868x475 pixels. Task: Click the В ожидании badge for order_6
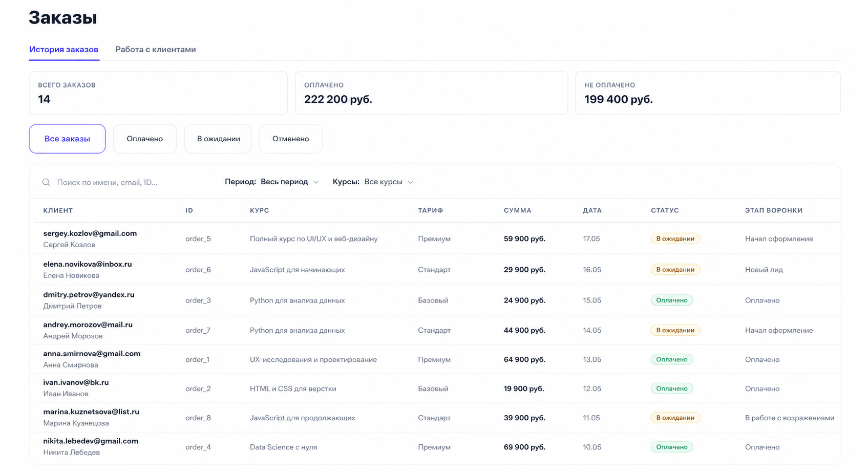click(x=675, y=270)
